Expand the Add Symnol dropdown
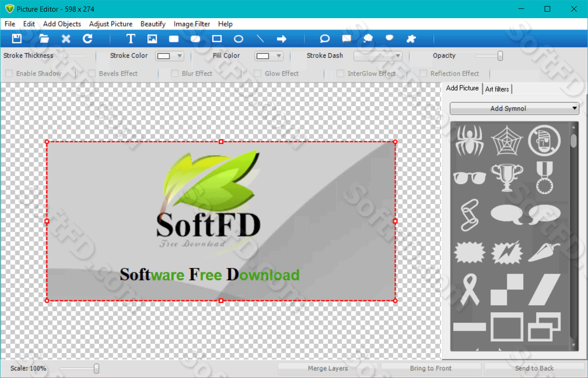The image size is (588, 378). (514, 108)
